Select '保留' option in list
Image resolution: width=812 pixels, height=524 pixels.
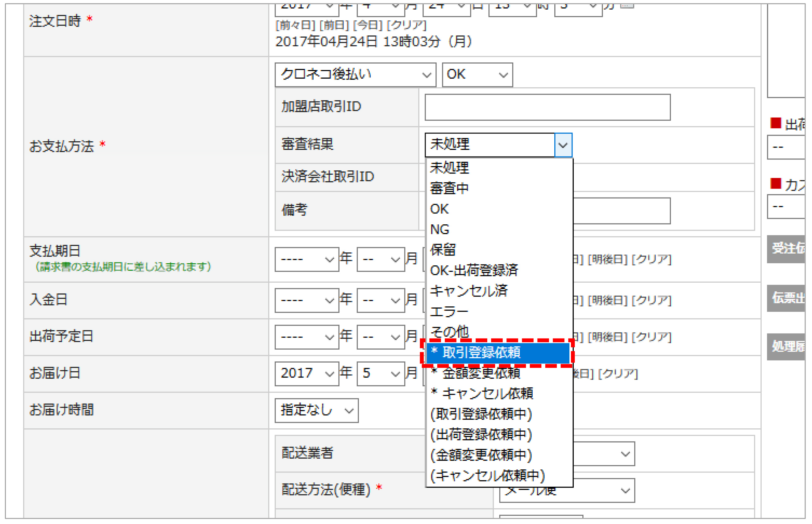(443, 250)
